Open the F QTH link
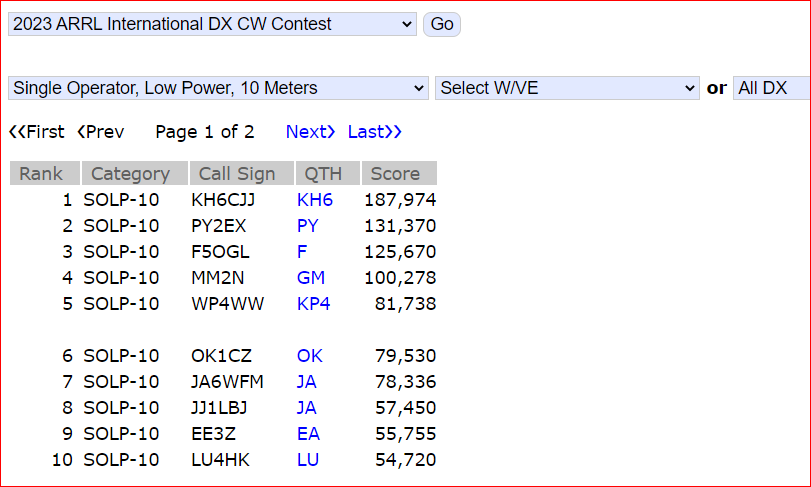The image size is (811, 487). click(302, 252)
